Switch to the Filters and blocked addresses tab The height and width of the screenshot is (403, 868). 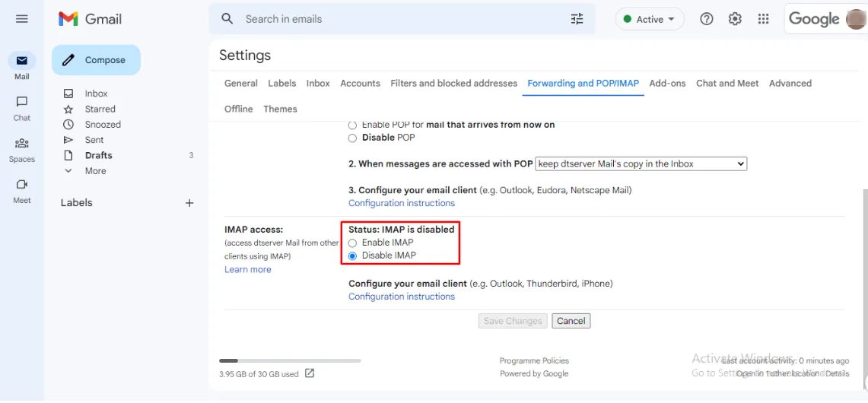pos(453,84)
